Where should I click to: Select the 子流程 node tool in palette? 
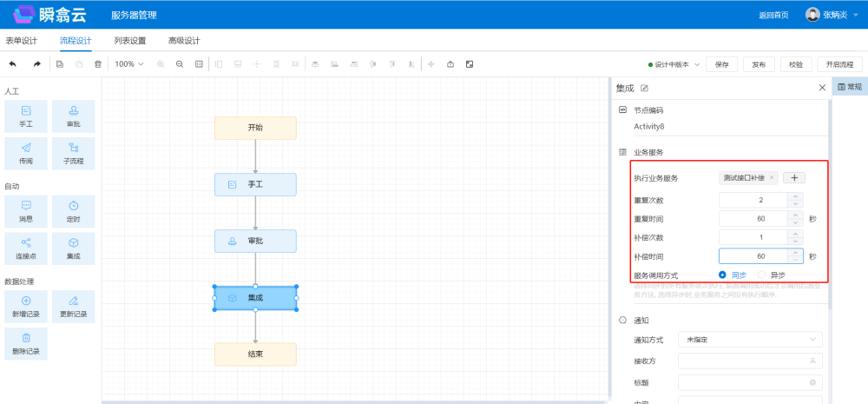pyautogui.click(x=74, y=153)
